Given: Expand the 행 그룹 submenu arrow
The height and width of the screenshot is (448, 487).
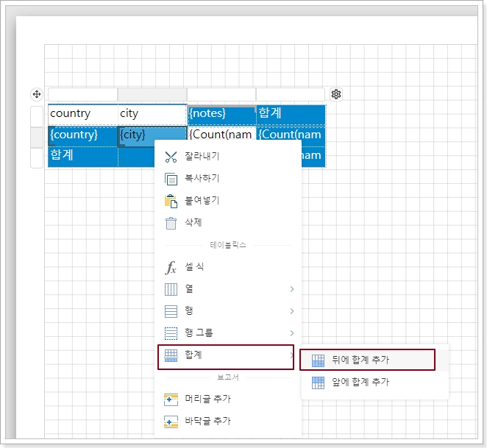Looking at the screenshot, I should [x=291, y=333].
